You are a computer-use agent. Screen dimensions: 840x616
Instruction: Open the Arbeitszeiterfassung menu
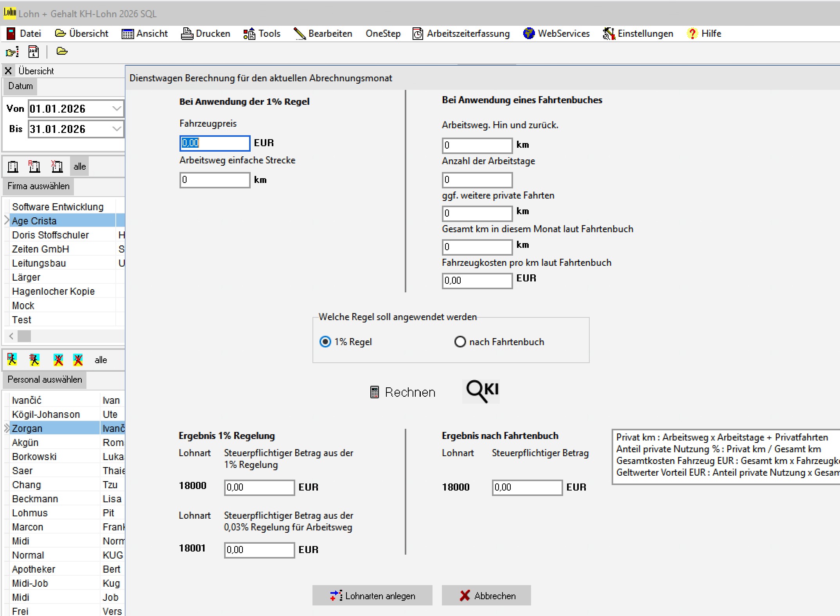461,34
